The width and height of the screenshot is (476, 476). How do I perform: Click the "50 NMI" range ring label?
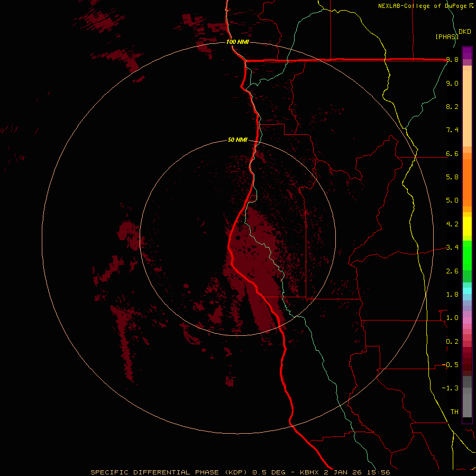pyautogui.click(x=237, y=140)
